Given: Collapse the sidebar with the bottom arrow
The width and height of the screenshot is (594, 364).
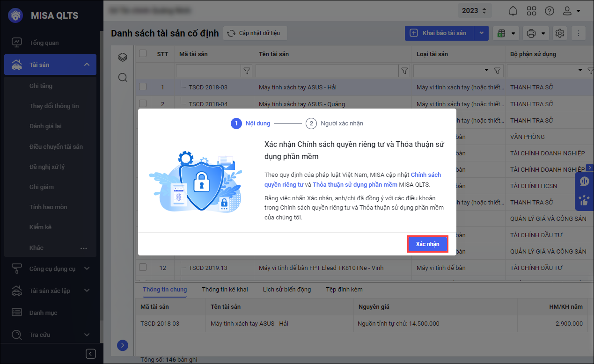Looking at the screenshot, I should [91, 354].
